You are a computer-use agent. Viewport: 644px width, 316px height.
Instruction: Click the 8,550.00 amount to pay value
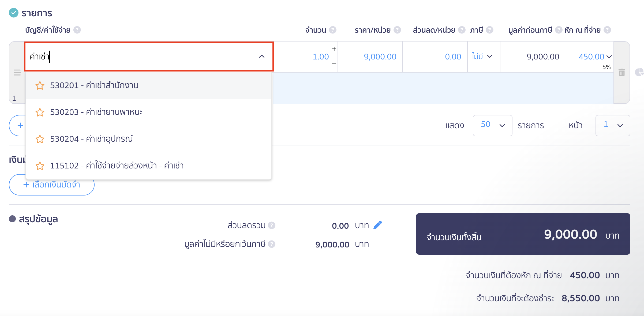(x=581, y=298)
